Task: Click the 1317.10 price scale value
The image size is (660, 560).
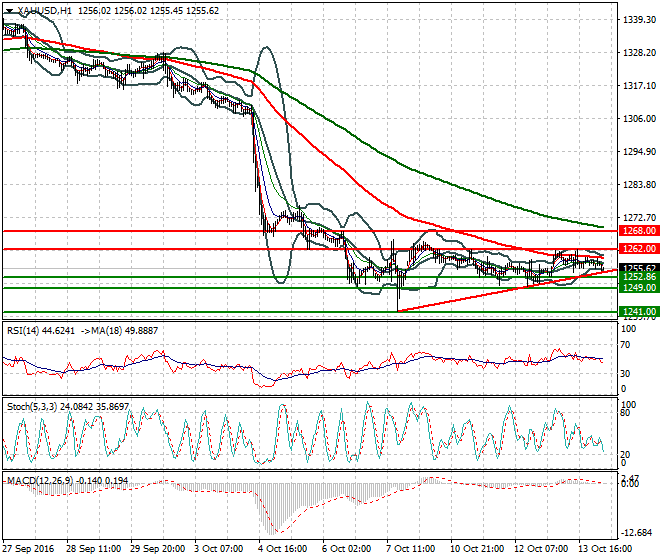Action: click(x=639, y=85)
